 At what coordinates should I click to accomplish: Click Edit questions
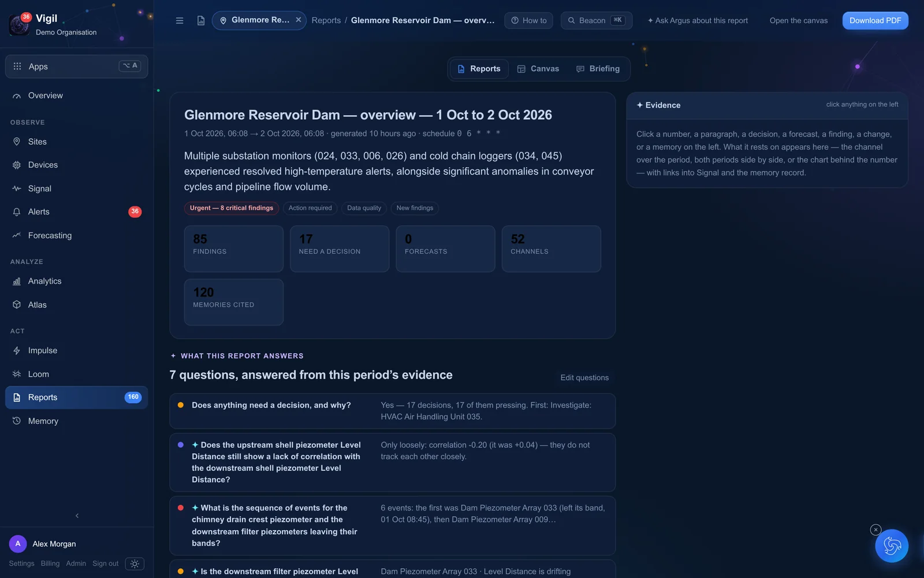[584, 377]
